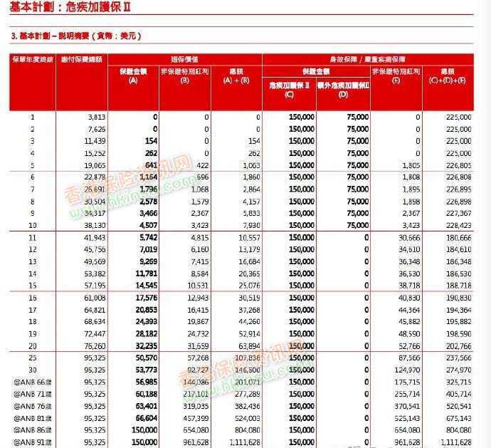The image size is (491, 448).
Task: Click the '227,367' total benefit cell
Action: tap(459, 214)
